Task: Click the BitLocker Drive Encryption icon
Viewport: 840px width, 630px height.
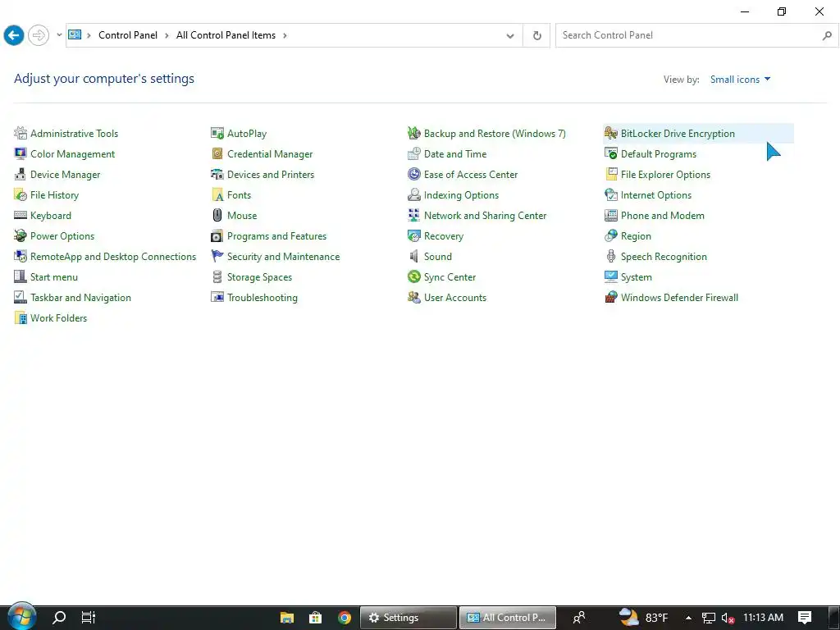Action: point(610,133)
